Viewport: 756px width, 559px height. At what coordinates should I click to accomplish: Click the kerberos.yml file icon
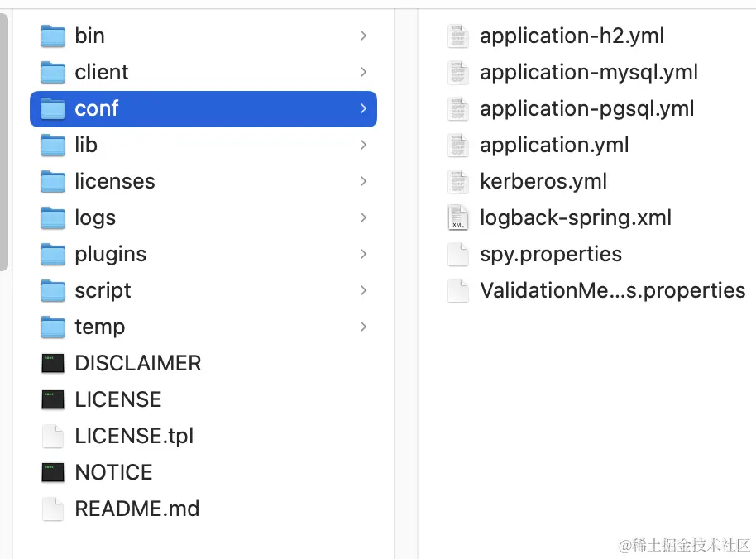click(x=457, y=182)
